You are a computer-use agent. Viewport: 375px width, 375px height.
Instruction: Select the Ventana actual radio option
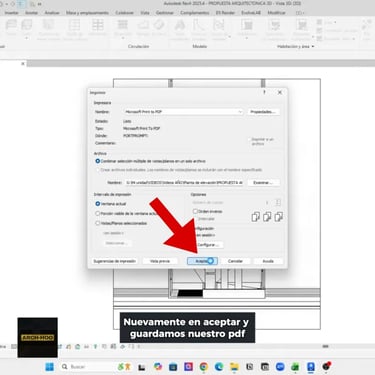(x=98, y=204)
